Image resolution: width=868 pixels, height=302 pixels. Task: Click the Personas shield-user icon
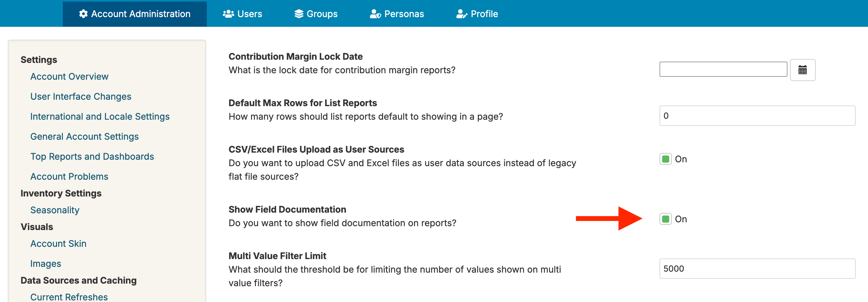click(375, 14)
